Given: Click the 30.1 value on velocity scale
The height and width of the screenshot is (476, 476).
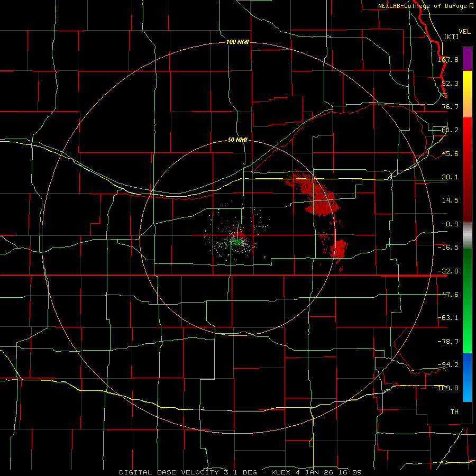Looking at the screenshot, I should [450, 177].
